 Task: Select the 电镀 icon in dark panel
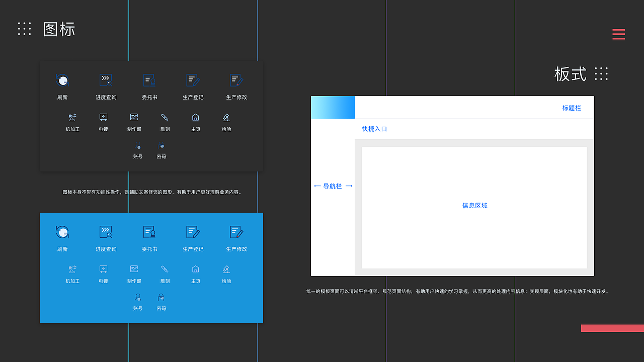click(103, 117)
